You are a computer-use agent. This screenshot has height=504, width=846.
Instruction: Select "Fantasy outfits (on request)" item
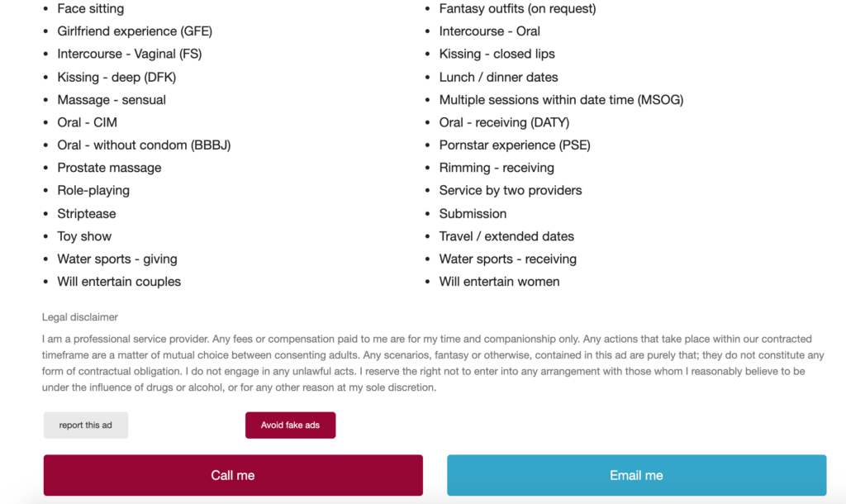(x=517, y=9)
